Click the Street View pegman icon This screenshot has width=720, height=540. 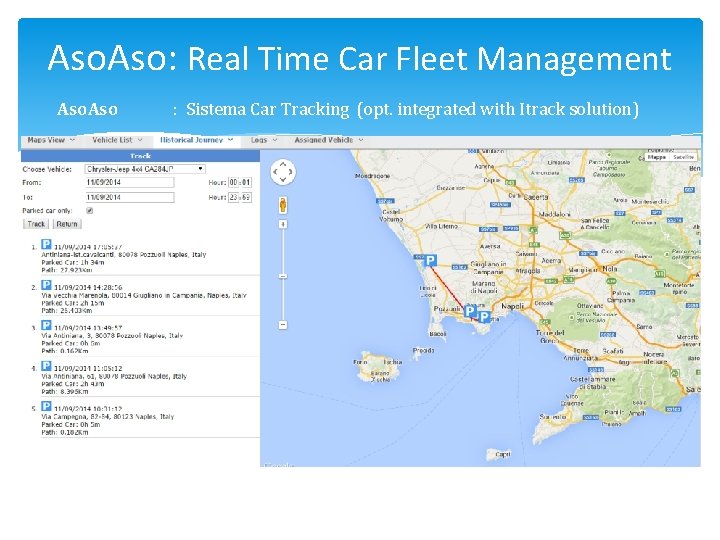pos(283,205)
